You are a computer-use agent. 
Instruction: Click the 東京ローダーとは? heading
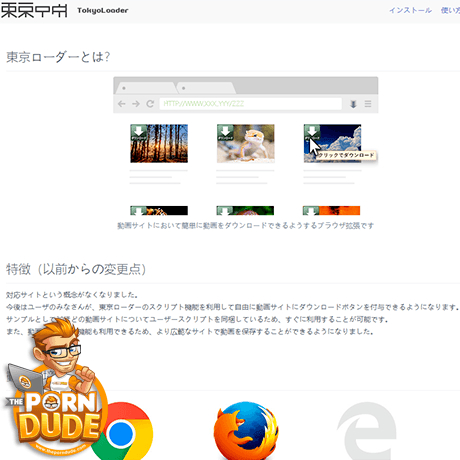(x=58, y=57)
